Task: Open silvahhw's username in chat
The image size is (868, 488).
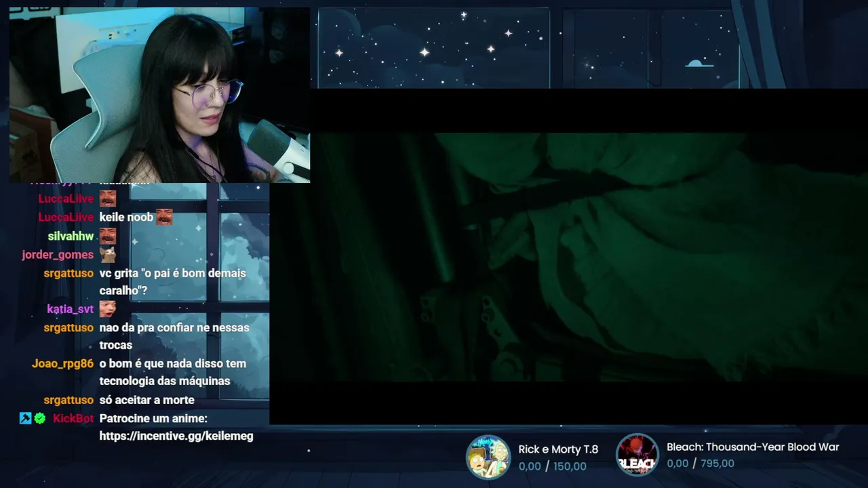Action: click(71, 236)
